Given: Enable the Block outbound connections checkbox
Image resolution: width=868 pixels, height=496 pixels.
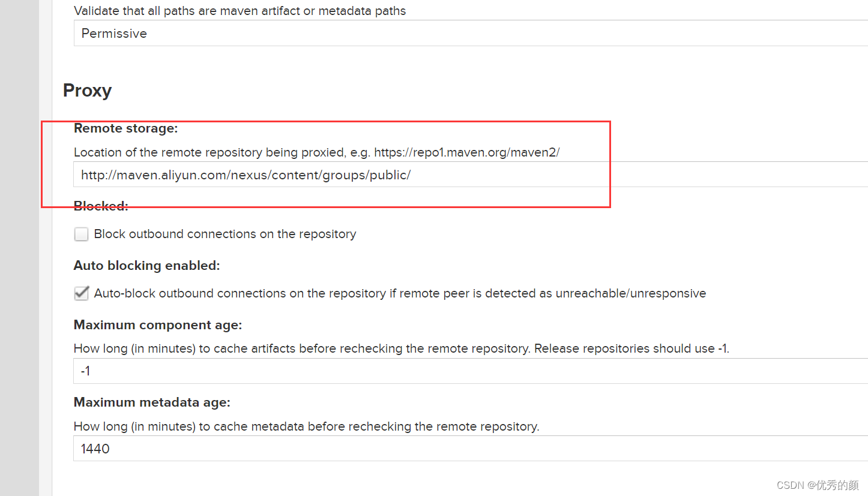Looking at the screenshot, I should point(81,234).
